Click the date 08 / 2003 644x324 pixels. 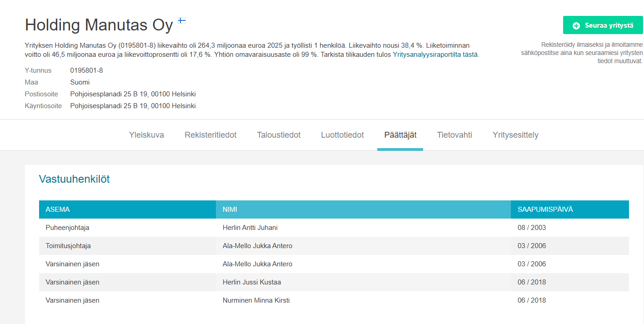click(532, 228)
